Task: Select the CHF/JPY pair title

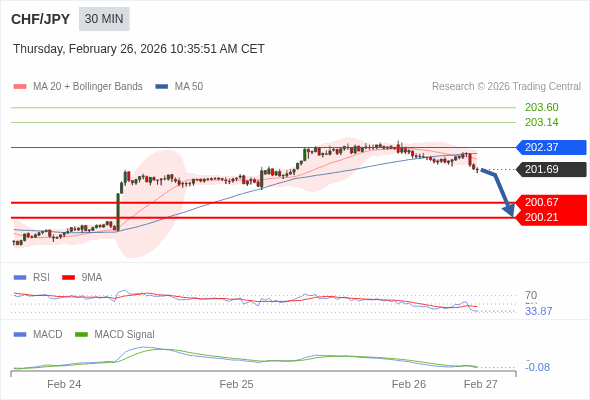Action: tap(41, 19)
